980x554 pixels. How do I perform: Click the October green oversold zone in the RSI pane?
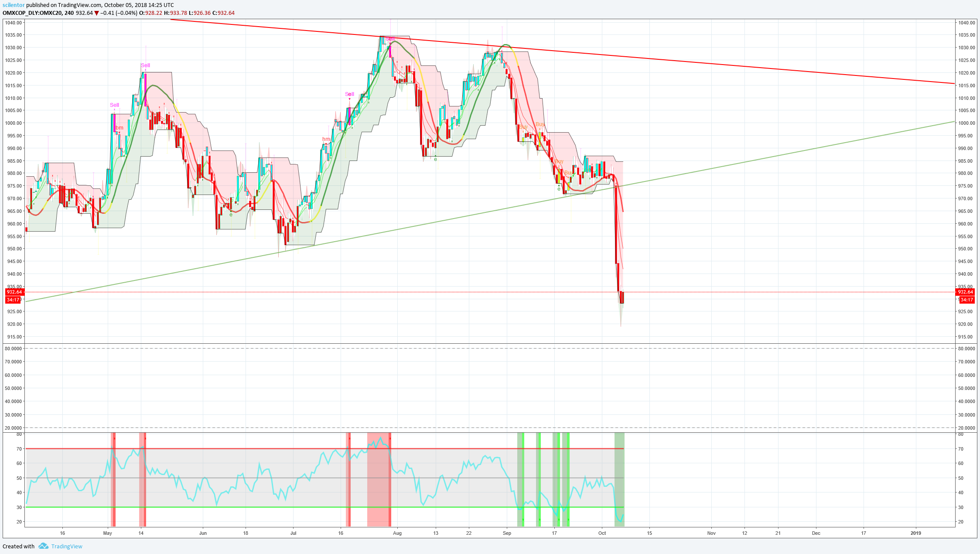(x=619, y=480)
